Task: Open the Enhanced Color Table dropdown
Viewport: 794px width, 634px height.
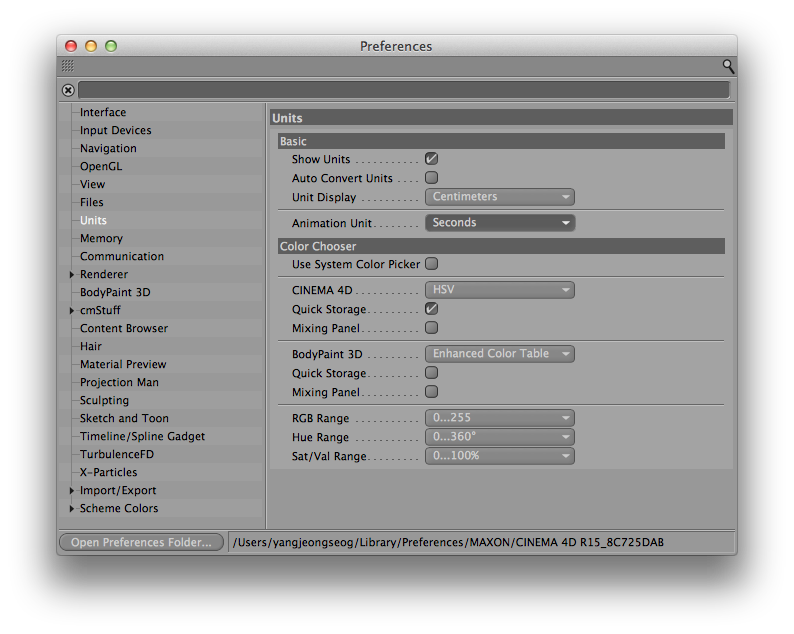Action: [500, 353]
